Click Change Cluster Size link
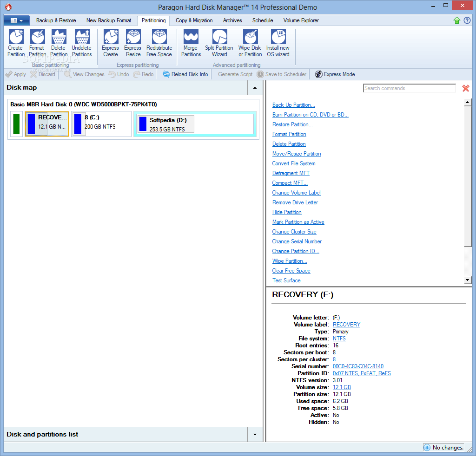Viewport: 476px width, 456px height. (x=294, y=232)
